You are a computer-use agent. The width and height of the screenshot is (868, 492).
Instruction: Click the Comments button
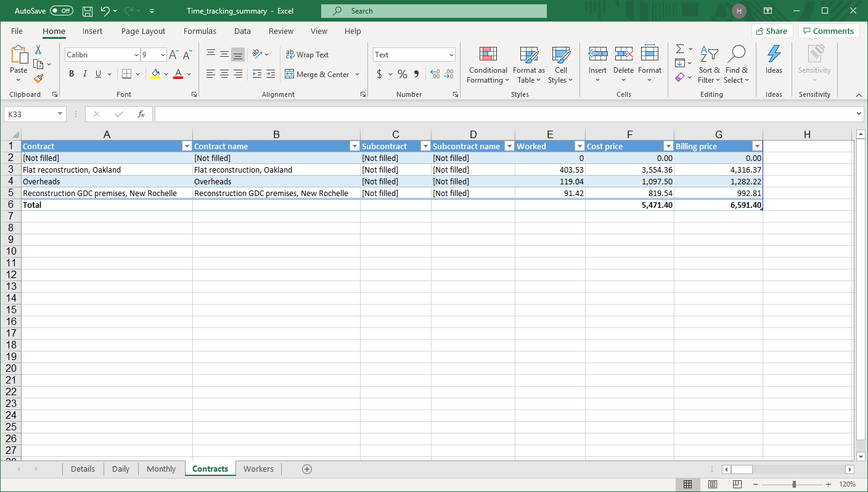[829, 31]
